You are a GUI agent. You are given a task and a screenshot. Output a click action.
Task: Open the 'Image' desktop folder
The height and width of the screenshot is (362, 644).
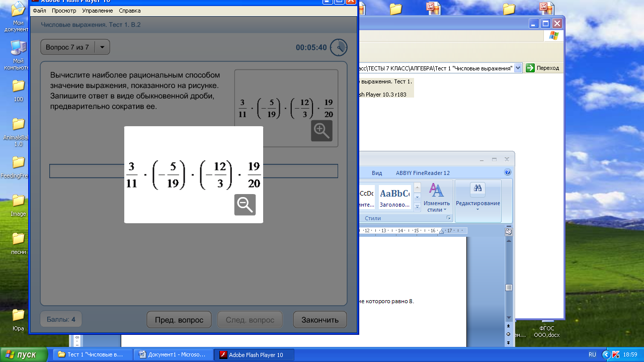click(x=18, y=205)
